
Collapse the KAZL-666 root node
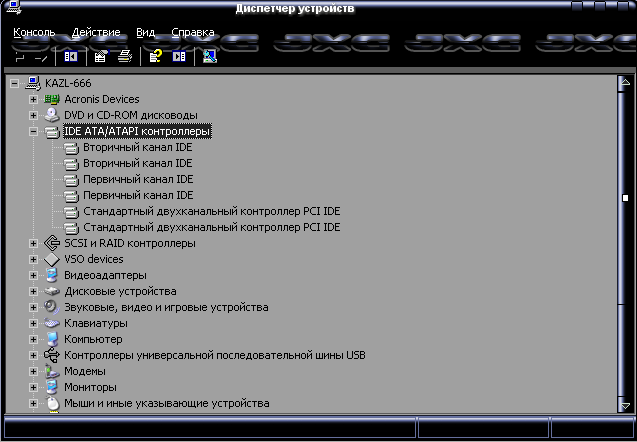tap(14, 84)
